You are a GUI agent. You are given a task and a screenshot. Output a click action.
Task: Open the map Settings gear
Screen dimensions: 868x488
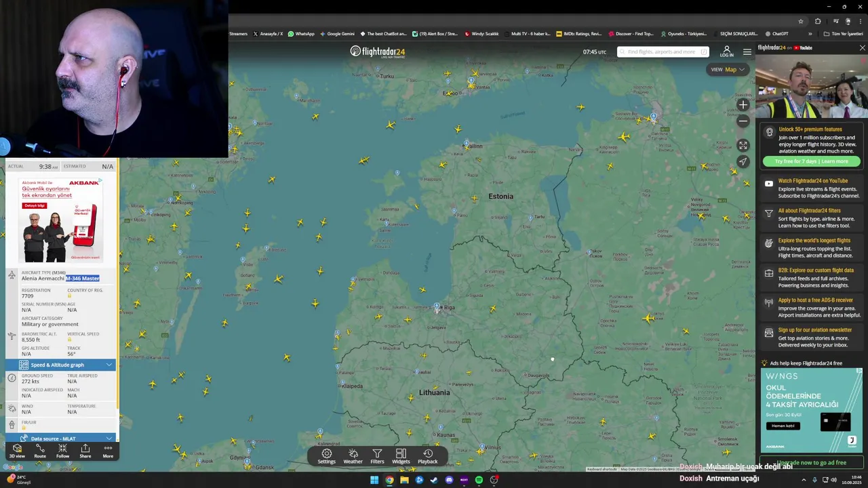pos(326,456)
